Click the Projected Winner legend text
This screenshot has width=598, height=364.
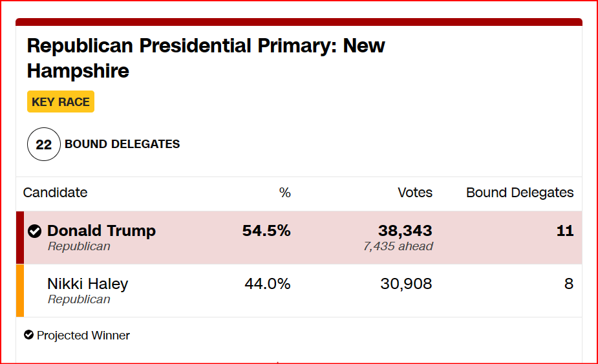[83, 336]
